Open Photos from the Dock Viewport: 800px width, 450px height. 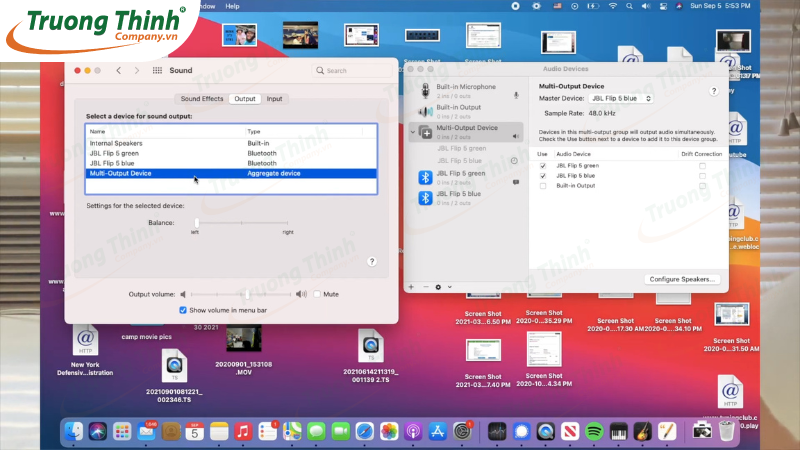pyautogui.click(x=389, y=432)
